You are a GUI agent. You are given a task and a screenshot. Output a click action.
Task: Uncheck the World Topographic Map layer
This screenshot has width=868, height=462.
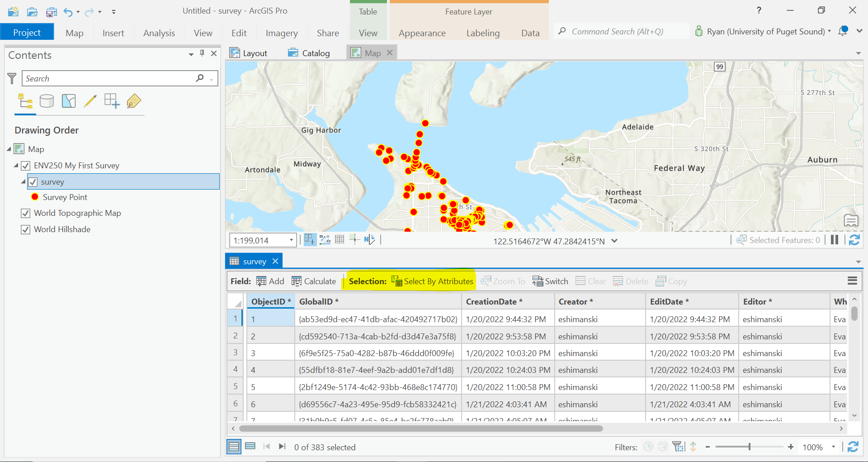26,213
